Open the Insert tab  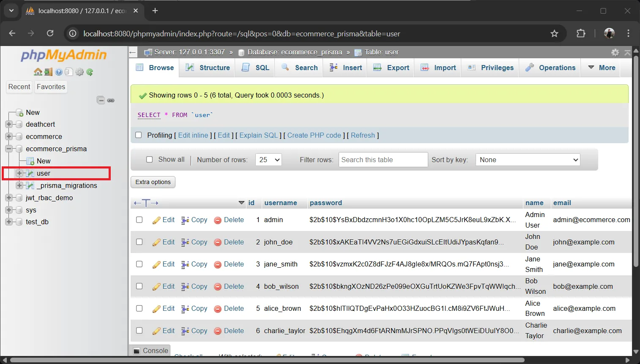pyautogui.click(x=346, y=68)
